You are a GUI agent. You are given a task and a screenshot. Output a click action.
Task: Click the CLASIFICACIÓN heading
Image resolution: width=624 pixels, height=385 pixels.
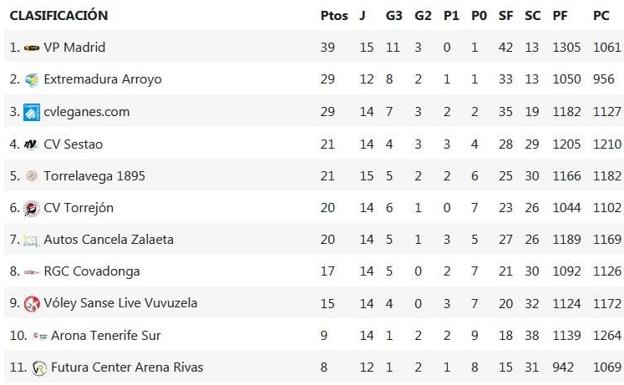pos(59,15)
